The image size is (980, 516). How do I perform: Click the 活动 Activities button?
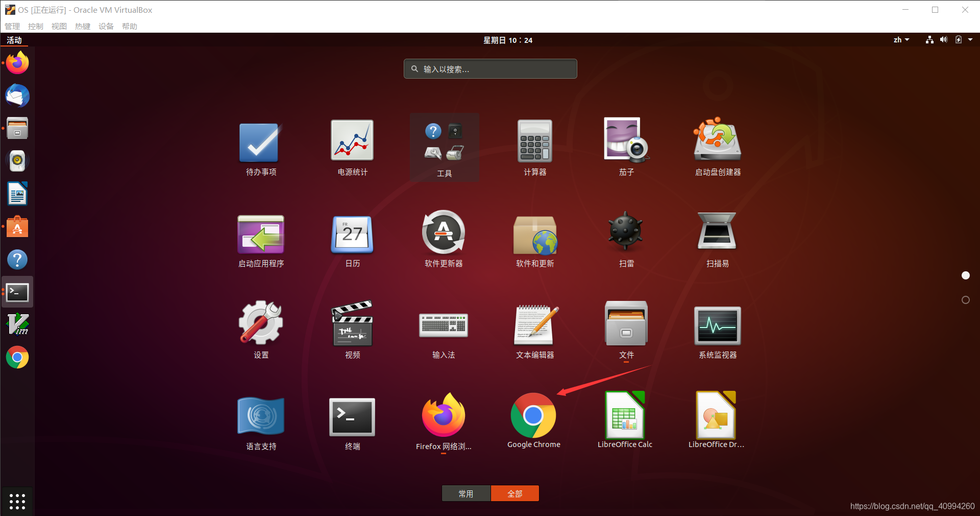click(x=14, y=40)
